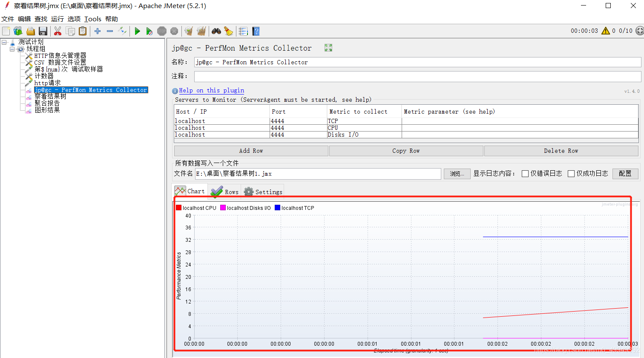The width and height of the screenshot is (644, 358).
Task: Collapse the 测试计划 tree node
Action: (x=4, y=42)
